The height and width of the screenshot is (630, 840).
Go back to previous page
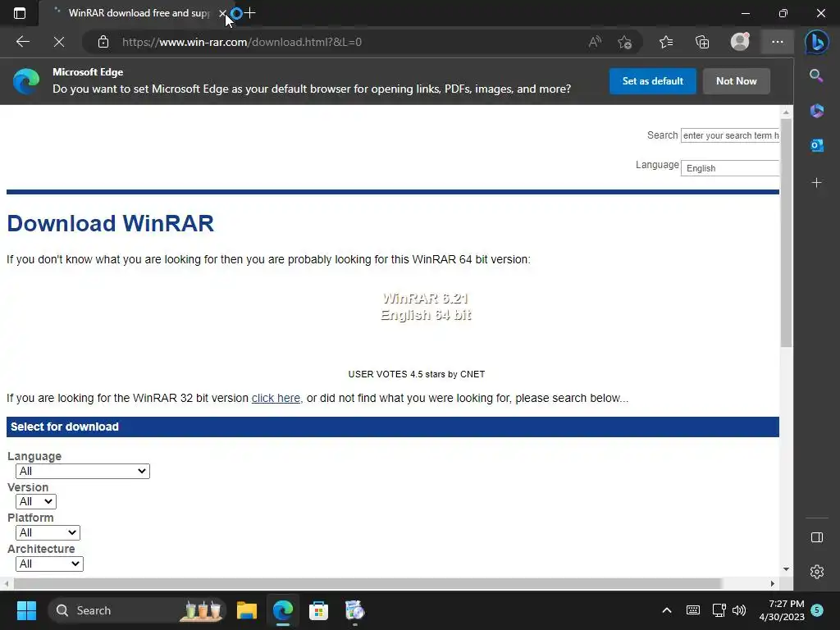click(22, 42)
